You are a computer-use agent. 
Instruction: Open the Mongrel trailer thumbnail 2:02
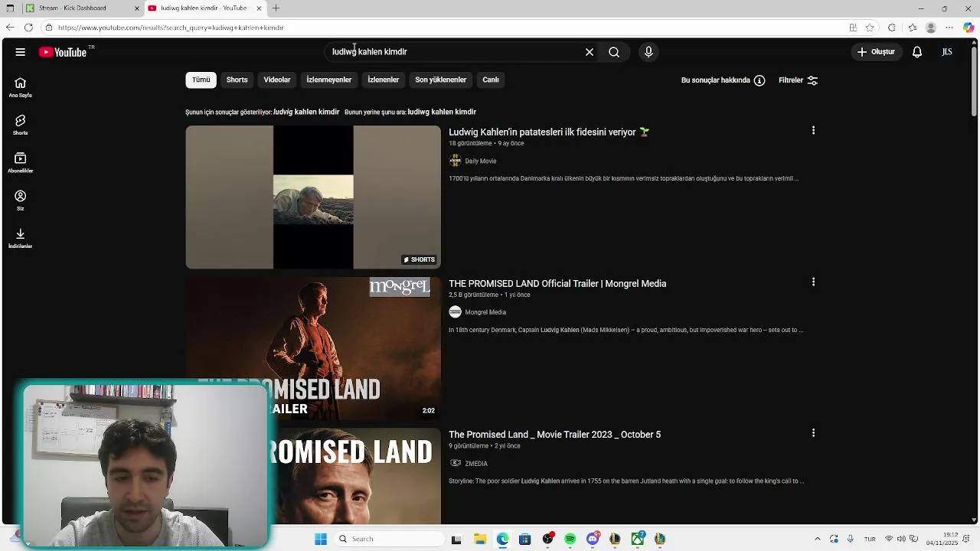[x=313, y=348]
